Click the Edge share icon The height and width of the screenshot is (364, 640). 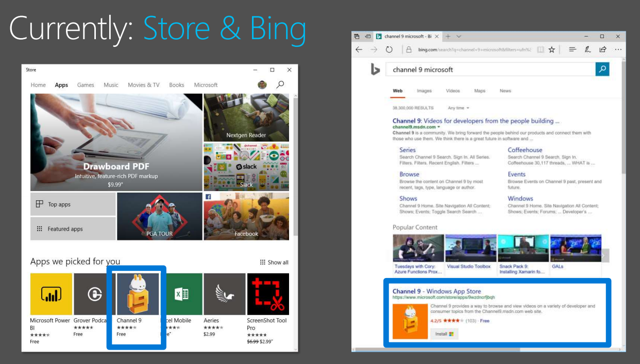pos(603,49)
